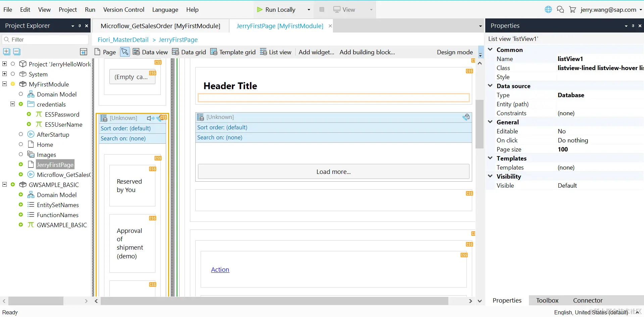This screenshot has width=644, height=317.
Task: Click the Run Locally play icon
Action: tap(259, 10)
